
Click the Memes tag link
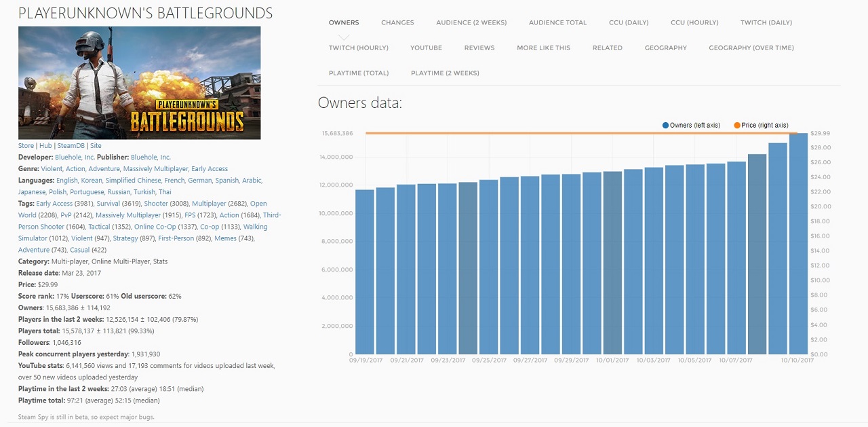(225, 238)
